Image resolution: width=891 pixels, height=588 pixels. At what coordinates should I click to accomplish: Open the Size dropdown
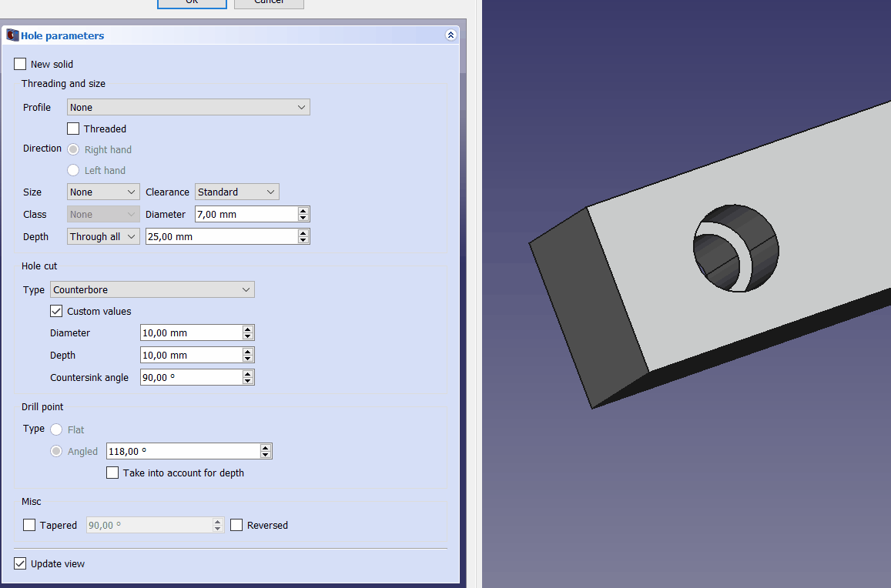[103, 192]
